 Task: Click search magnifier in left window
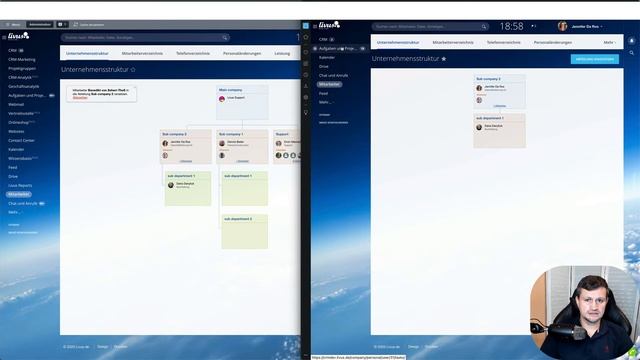coord(224,38)
